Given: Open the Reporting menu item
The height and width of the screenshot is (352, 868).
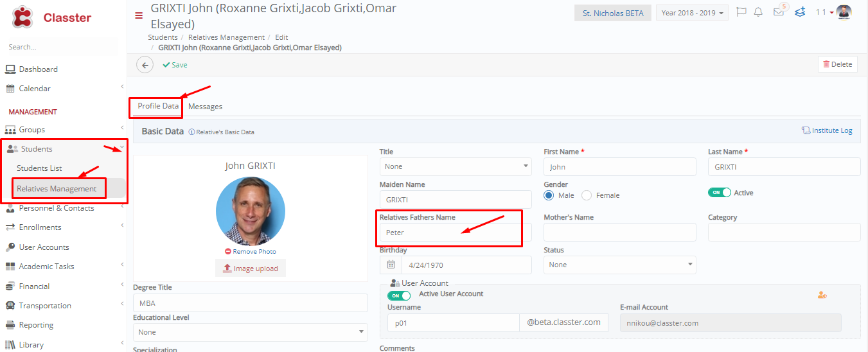Looking at the screenshot, I should coord(37,325).
